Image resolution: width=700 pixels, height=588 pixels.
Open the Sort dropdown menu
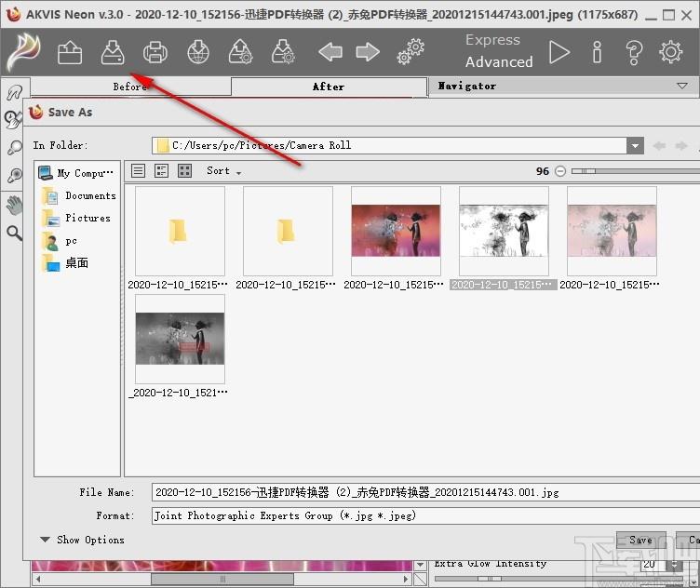tap(223, 171)
